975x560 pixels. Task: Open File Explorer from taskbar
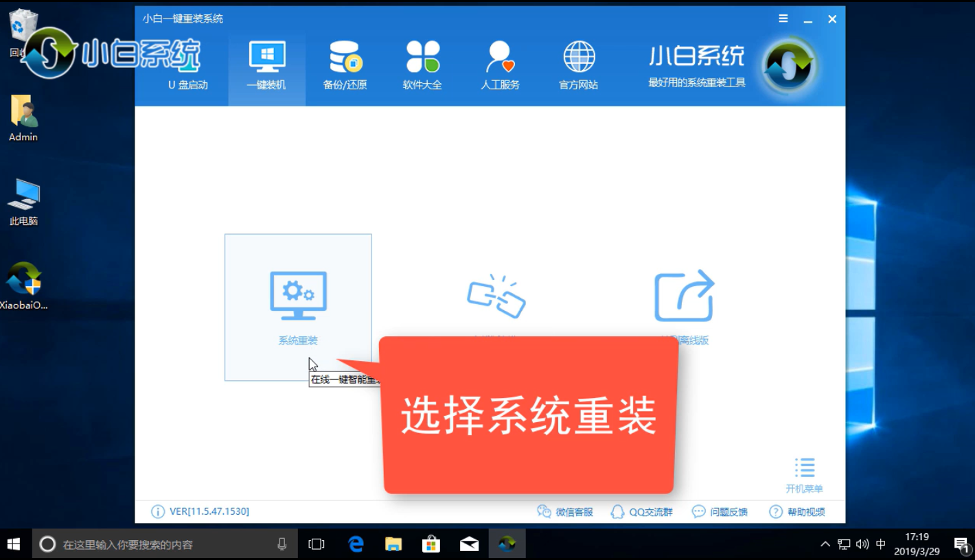pos(393,544)
